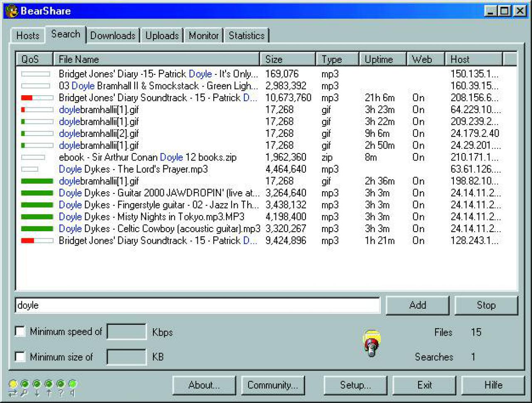Click uptime value 1h 21m
The image size is (532, 403).
pos(380,241)
